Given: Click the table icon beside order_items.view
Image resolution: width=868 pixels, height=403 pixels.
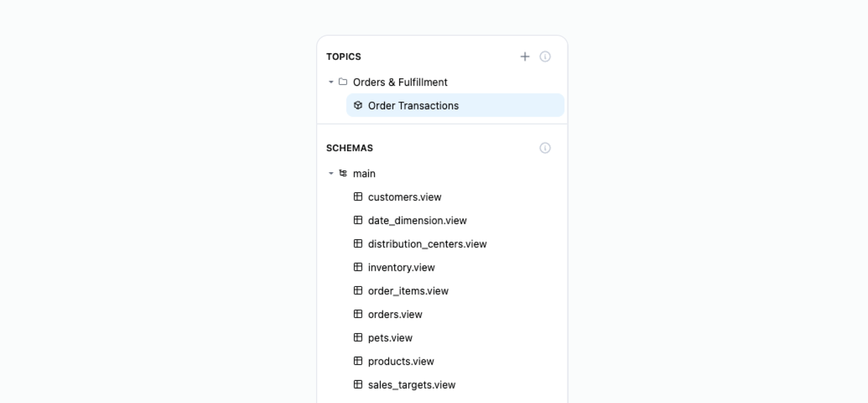Looking at the screenshot, I should (358, 291).
